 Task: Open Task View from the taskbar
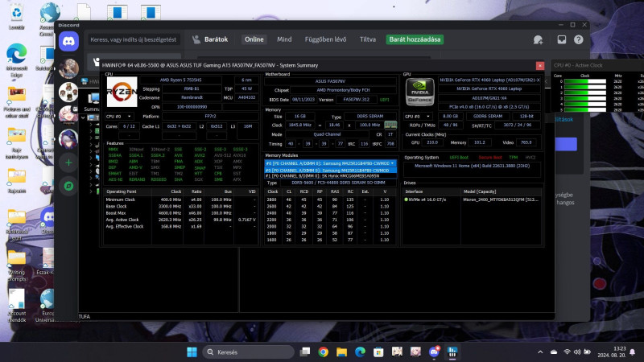[x=305, y=352]
